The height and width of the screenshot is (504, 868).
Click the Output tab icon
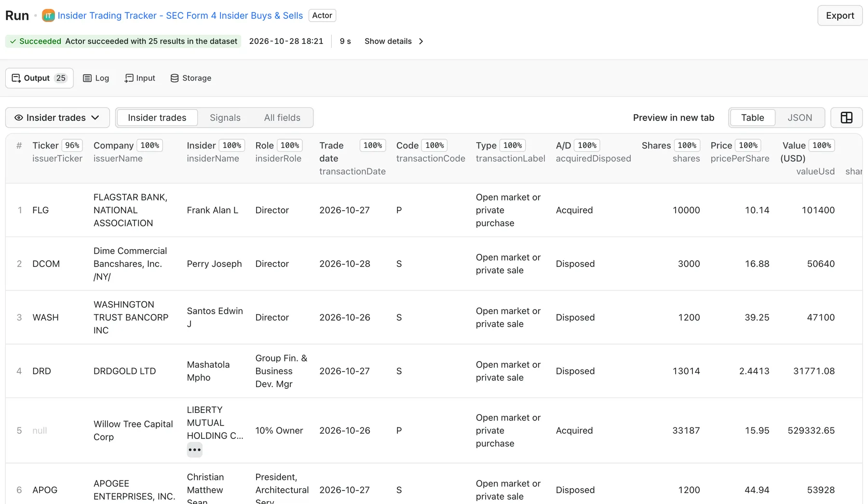(x=16, y=78)
